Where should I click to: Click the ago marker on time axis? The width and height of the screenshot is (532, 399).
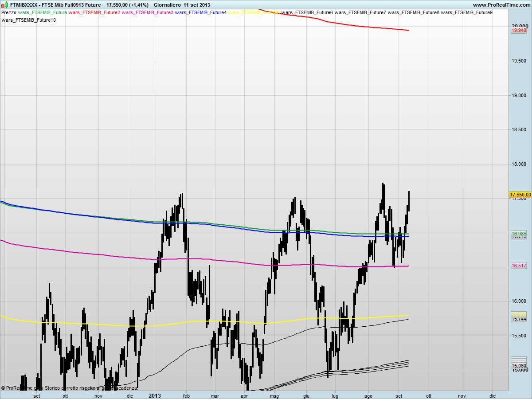(368, 395)
